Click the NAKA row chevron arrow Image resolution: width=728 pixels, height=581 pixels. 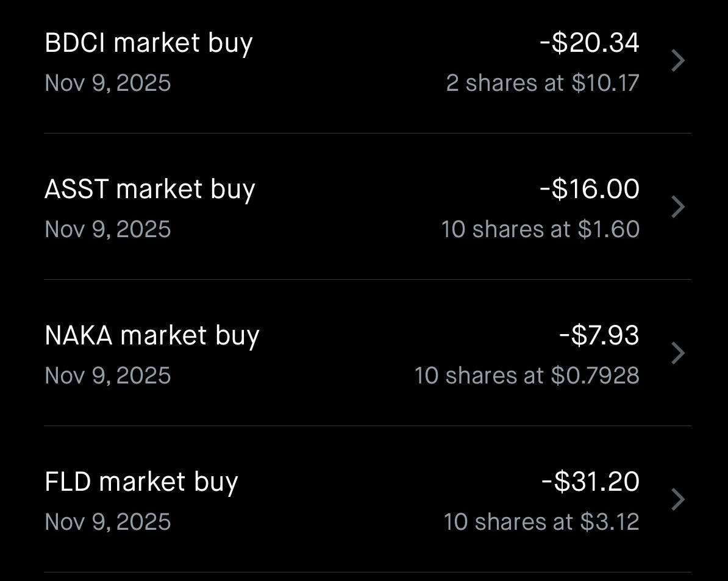tap(677, 354)
